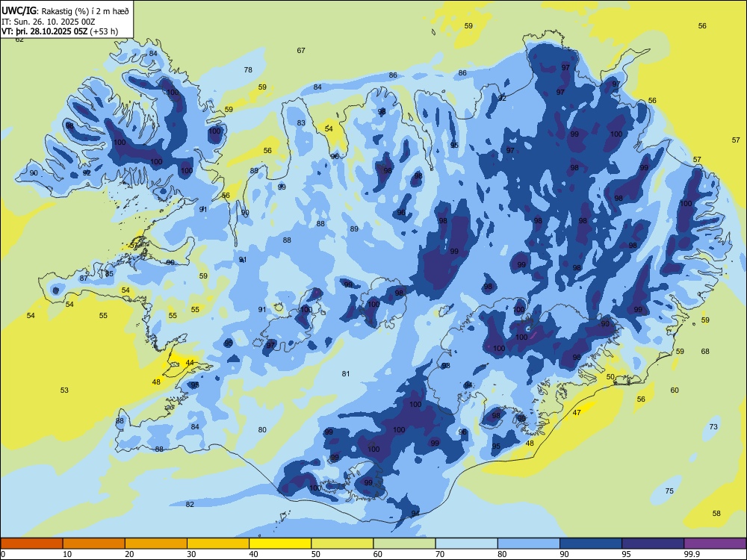Click the humidity value '83' on the map
747x560 pixels.
click(x=301, y=123)
